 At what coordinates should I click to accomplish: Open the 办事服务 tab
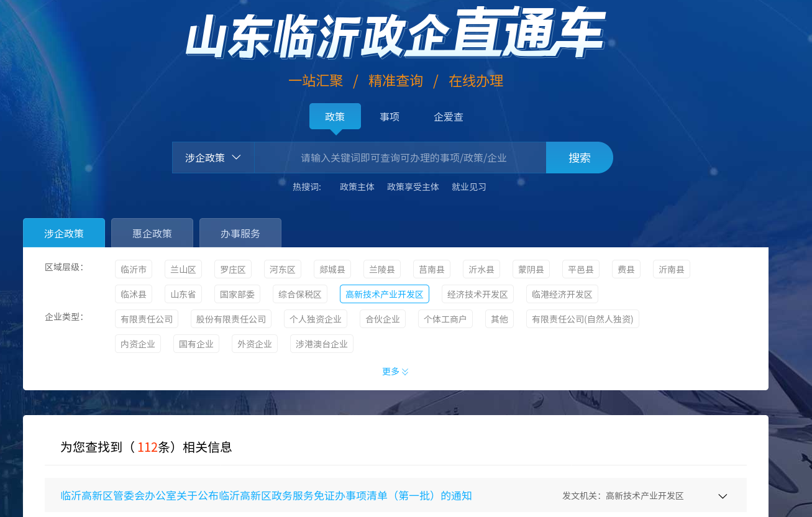click(x=240, y=234)
